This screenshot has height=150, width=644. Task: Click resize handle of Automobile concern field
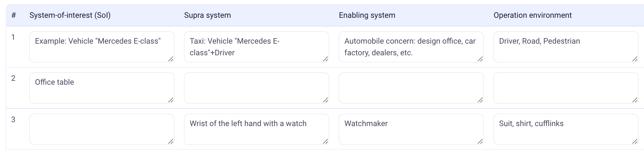click(x=480, y=59)
